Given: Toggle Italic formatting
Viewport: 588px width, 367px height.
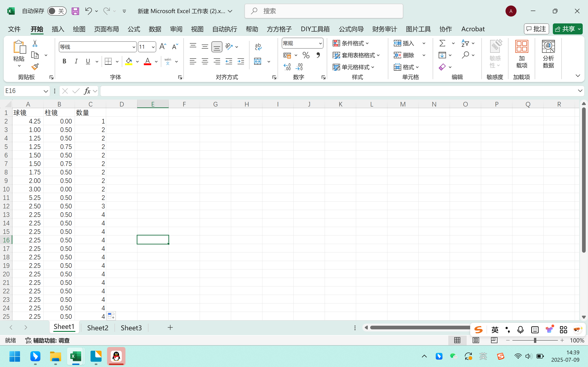Looking at the screenshot, I should click(x=76, y=62).
